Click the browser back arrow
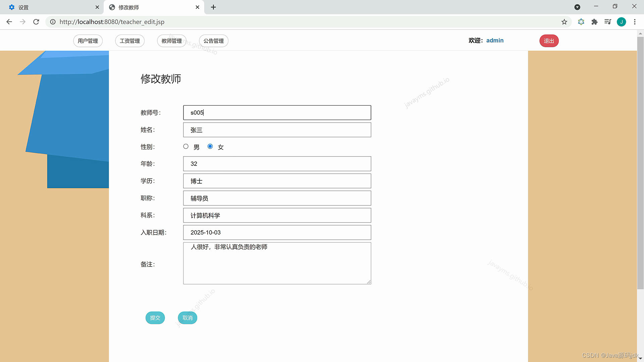 click(9, 22)
